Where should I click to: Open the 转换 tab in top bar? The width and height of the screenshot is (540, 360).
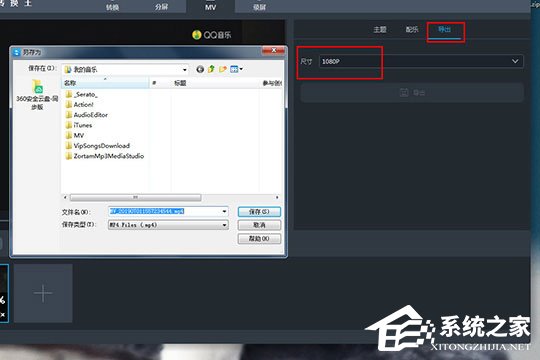(x=112, y=7)
